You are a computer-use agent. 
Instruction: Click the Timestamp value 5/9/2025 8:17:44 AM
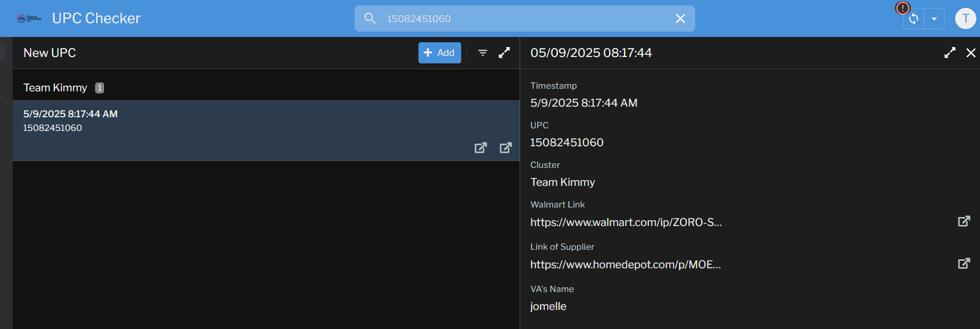click(584, 103)
